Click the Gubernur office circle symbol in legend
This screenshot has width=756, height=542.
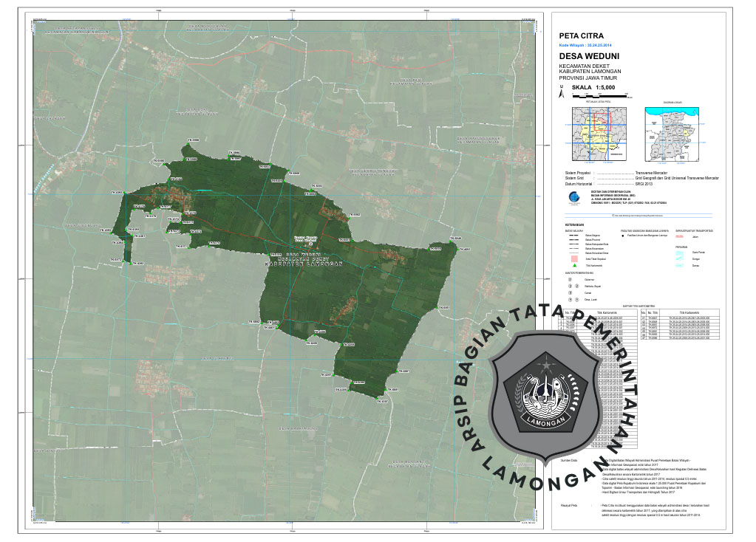(569, 280)
